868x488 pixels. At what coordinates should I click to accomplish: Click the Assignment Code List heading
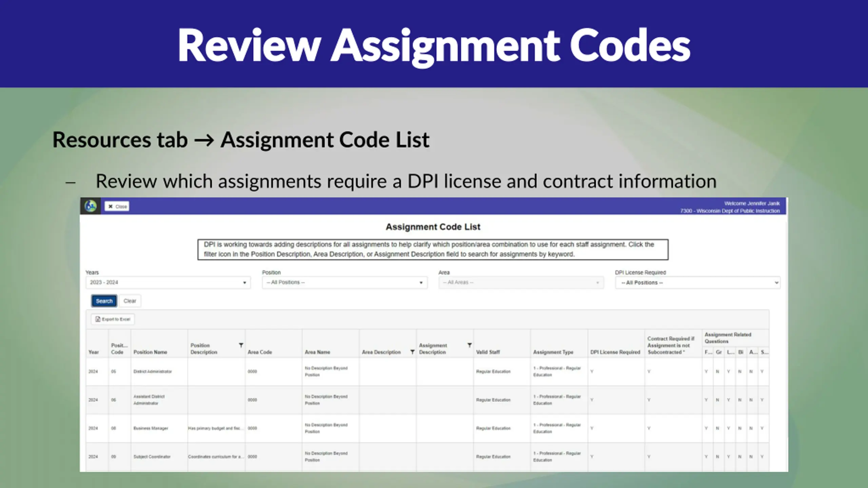pos(433,227)
